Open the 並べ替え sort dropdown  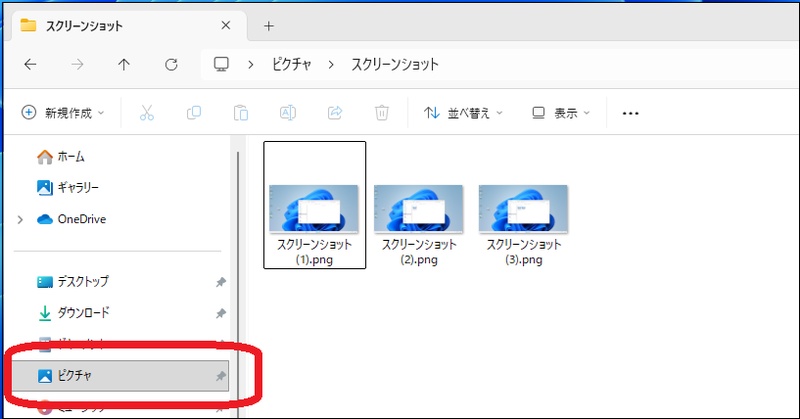[463, 113]
